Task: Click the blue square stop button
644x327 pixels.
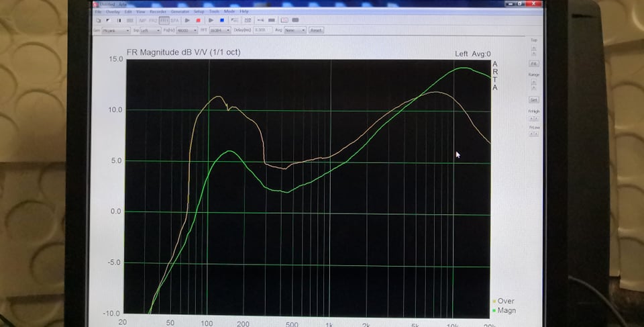Action: pyautogui.click(x=222, y=21)
